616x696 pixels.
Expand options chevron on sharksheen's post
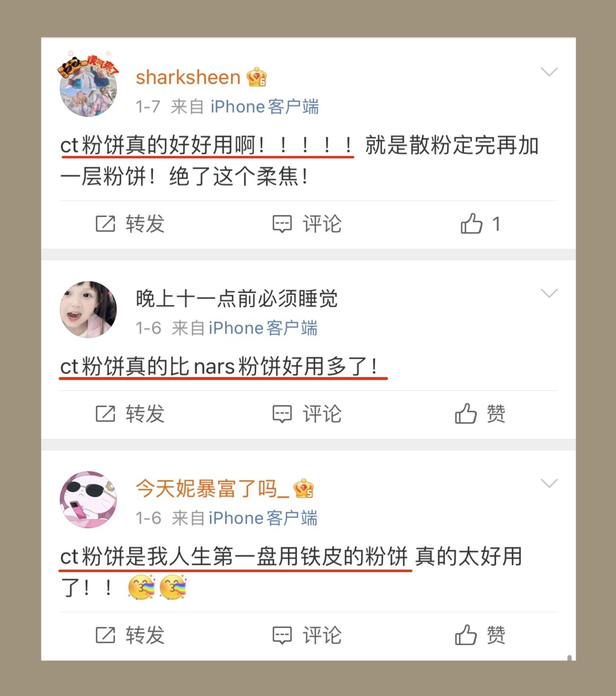549,72
